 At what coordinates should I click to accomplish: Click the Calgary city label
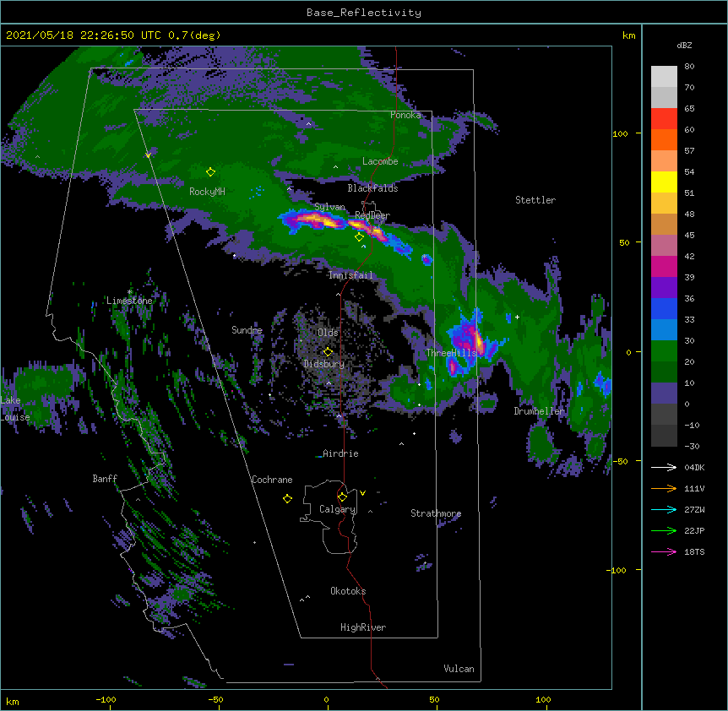[337, 509]
